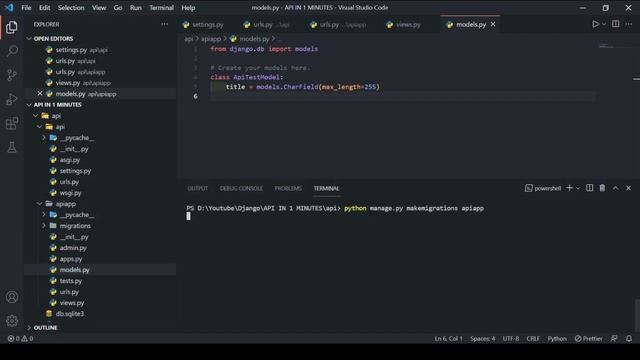Image resolution: width=640 pixels, height=360 pixels.
Task: Click the feedback icon in status bar
Action: click(x=614, y=338)
